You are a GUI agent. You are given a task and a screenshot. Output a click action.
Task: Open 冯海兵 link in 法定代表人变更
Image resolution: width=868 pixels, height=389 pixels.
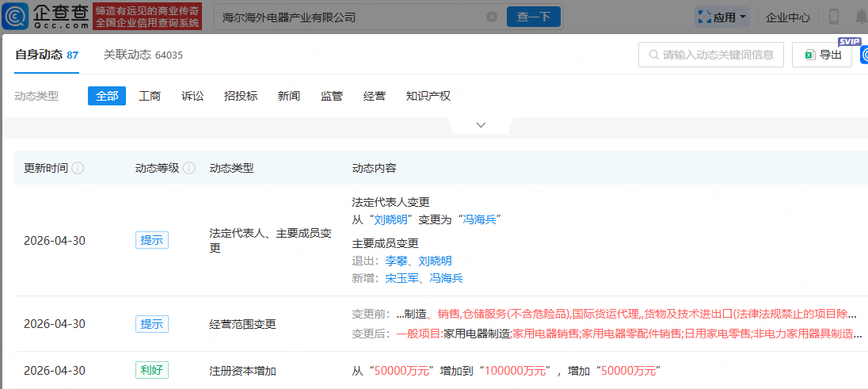(x=479, y=219)
